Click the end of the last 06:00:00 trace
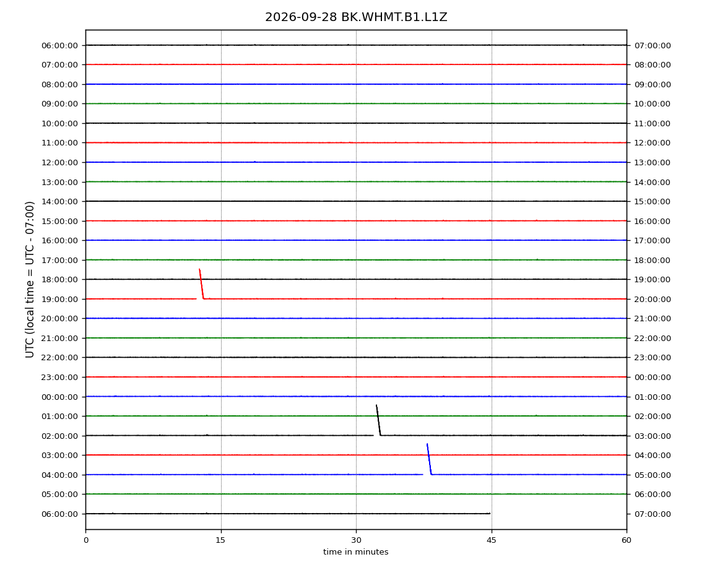This screenshot has height=588, width=712. pos(490,514)
